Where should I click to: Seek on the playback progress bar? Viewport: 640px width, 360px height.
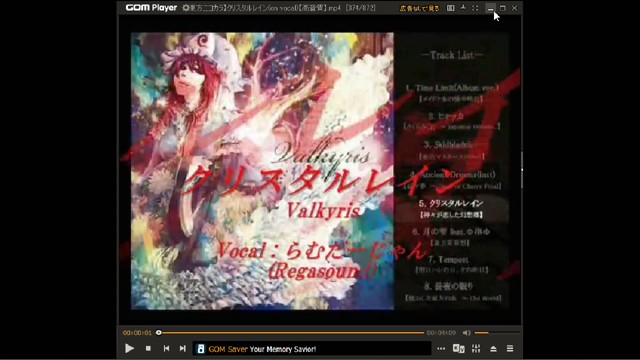coord(291,333)
